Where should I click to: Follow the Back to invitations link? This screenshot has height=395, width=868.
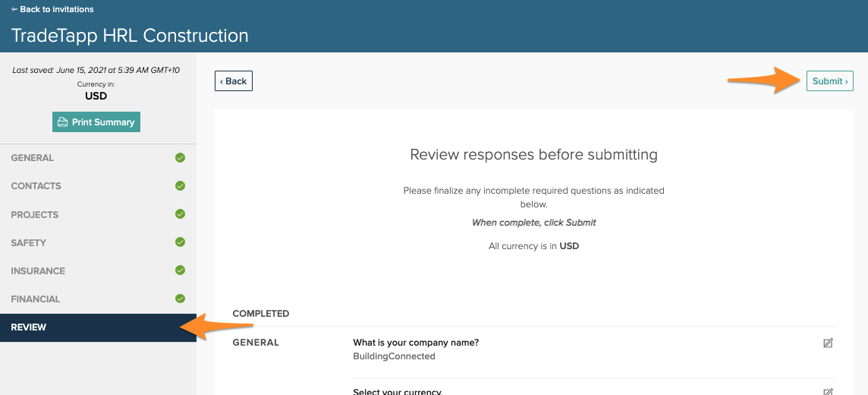pyautogui.click(x=52, y=9)
